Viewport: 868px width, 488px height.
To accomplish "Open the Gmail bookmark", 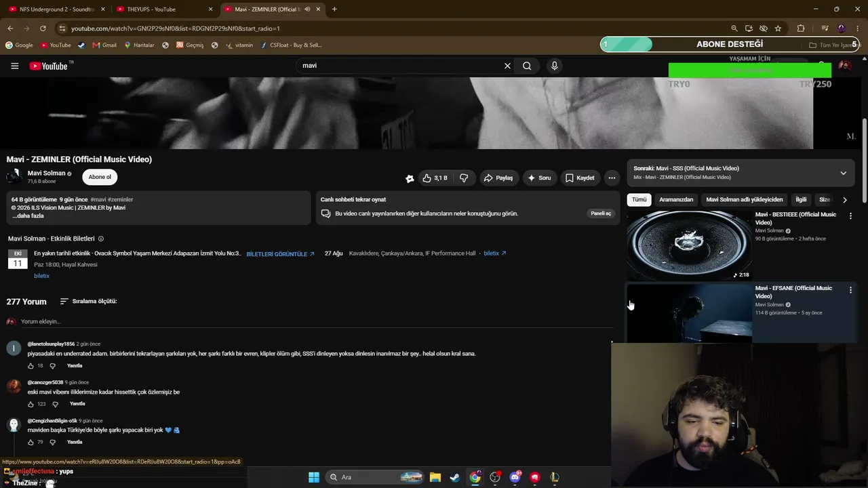I will click(104, 45).
